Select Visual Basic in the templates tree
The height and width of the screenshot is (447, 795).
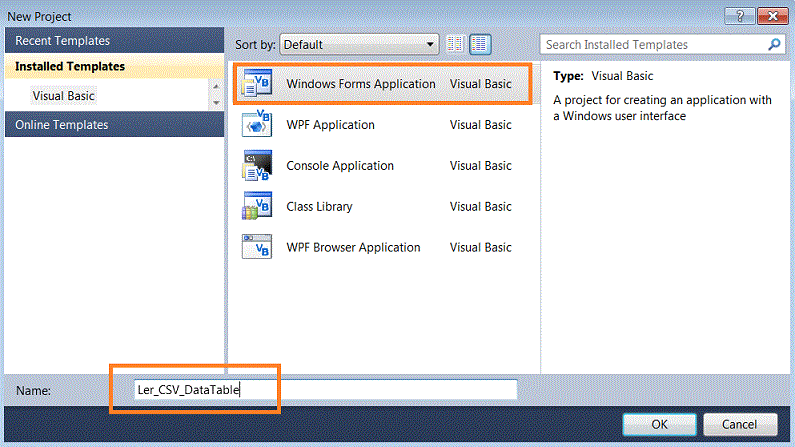(x=63, y=96)
